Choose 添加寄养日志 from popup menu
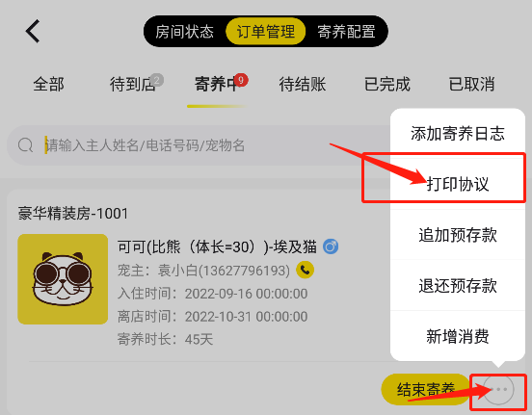 (458, 134)
